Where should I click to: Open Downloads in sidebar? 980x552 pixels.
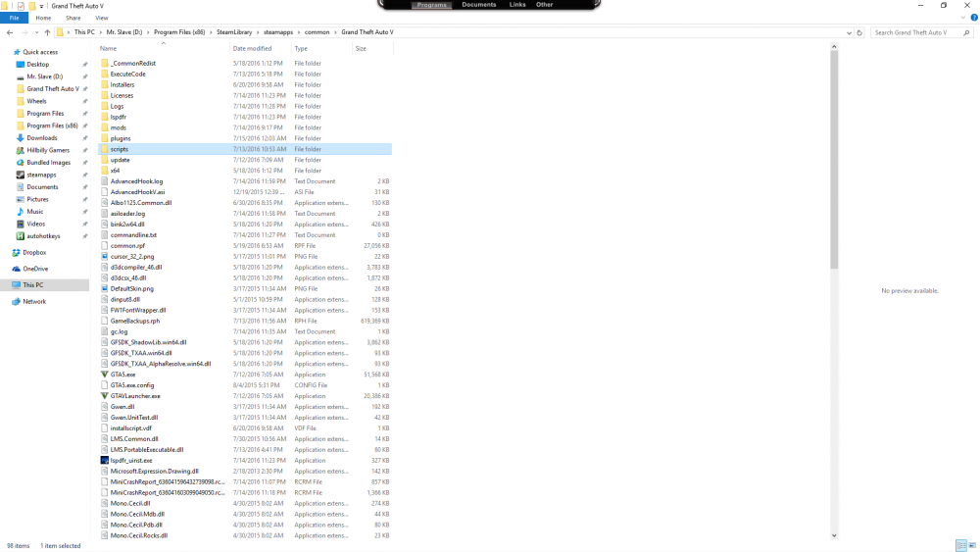[x=41, y=138]
